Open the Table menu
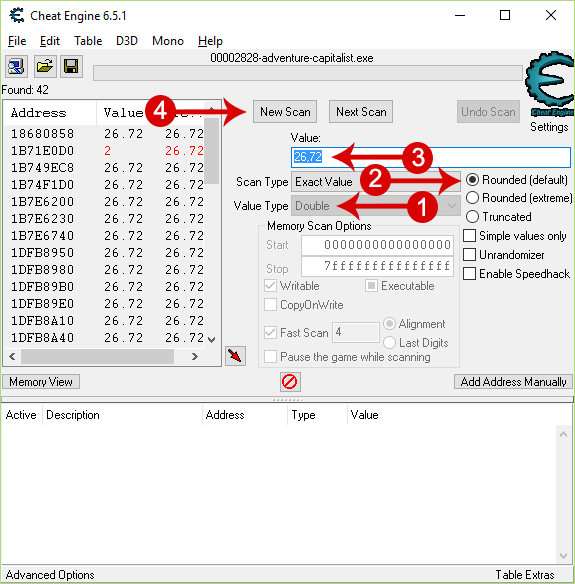Viewport: 575px width, 584px height. click(88, 41)
